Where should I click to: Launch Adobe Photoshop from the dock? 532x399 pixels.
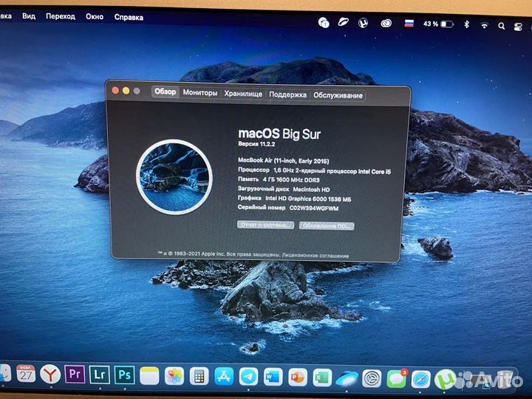point(124,375)
